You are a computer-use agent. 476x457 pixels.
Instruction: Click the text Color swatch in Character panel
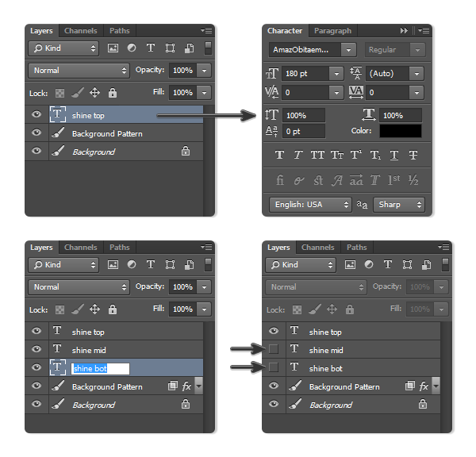401,131
